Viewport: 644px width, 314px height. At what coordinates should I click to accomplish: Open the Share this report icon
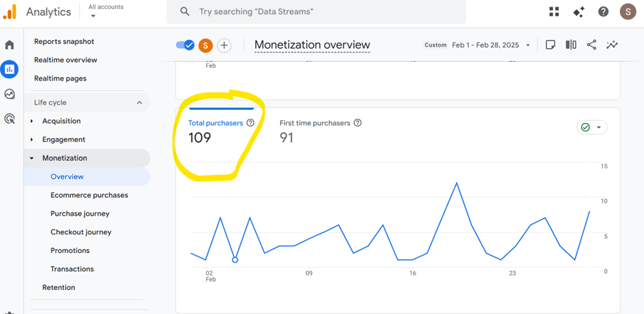pos(592,45)
